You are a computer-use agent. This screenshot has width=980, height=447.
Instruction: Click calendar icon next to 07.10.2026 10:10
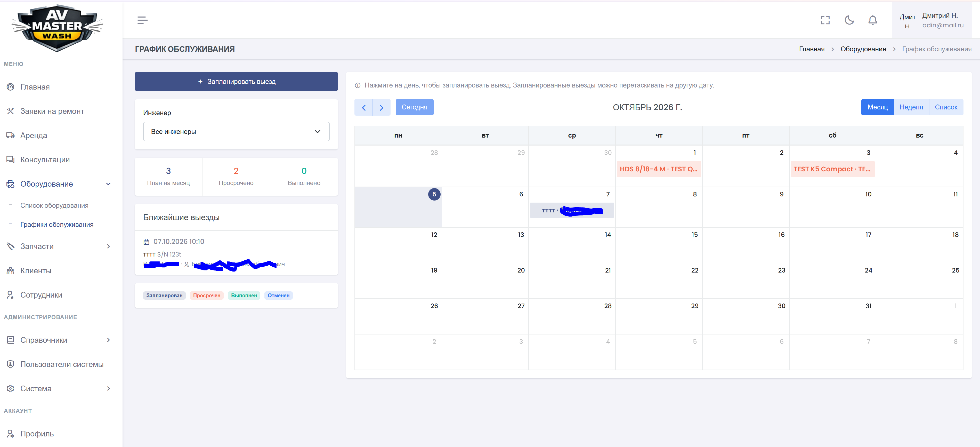(x=147, y=242)
